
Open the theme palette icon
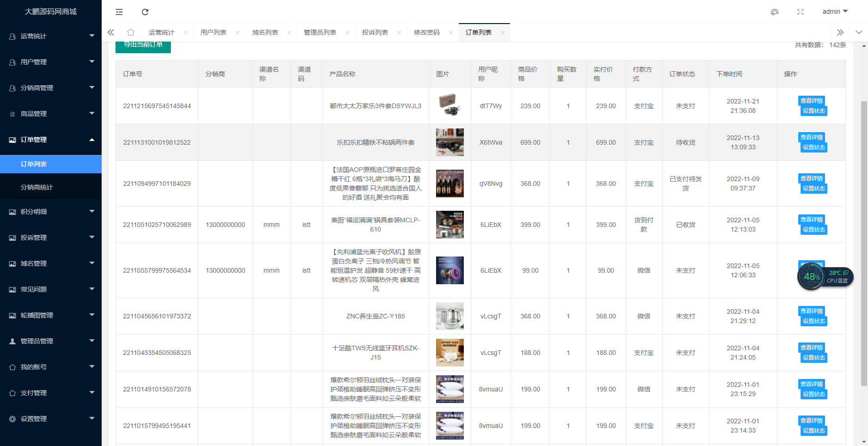pos(775,12)
